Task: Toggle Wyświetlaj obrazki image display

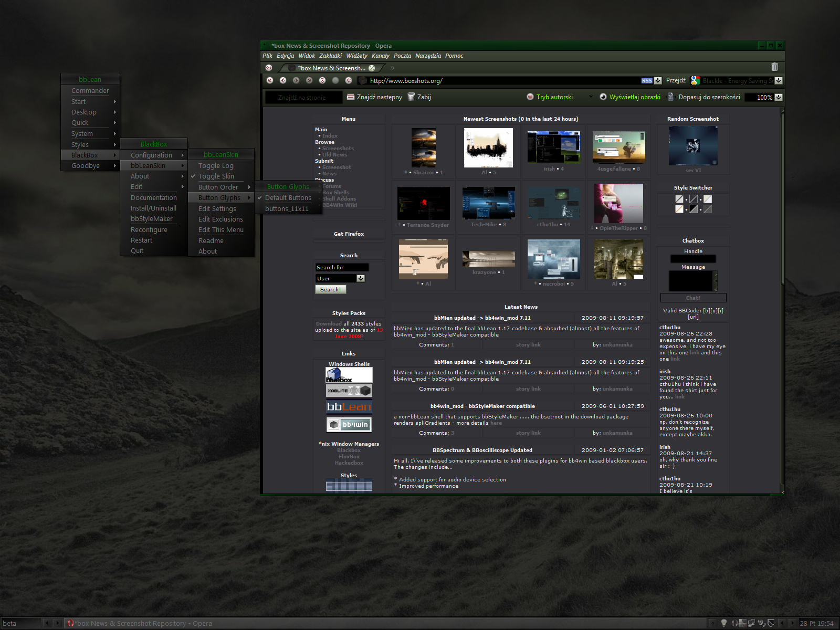Action: click(630, 97)
